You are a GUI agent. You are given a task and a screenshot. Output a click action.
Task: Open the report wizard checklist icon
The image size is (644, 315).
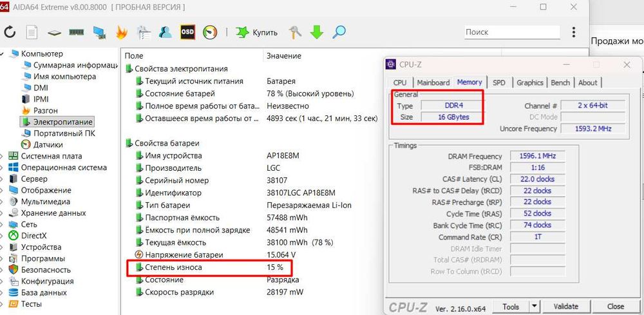tap(144, 32)
